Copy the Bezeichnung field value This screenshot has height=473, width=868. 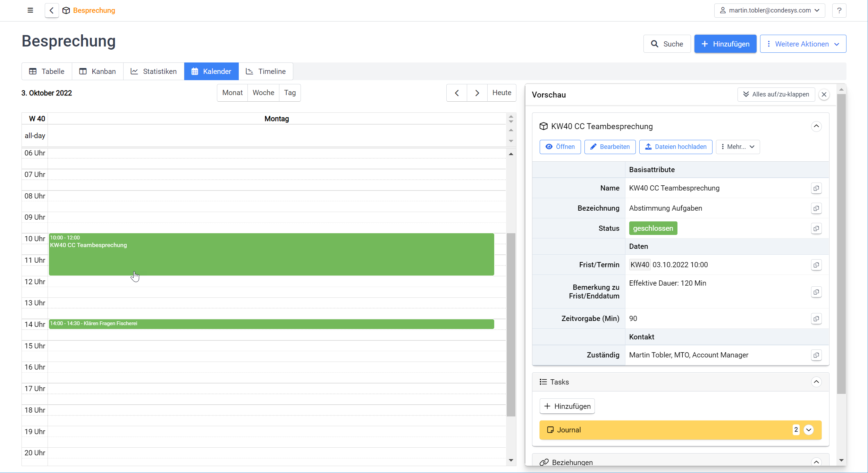click(816, 208)
